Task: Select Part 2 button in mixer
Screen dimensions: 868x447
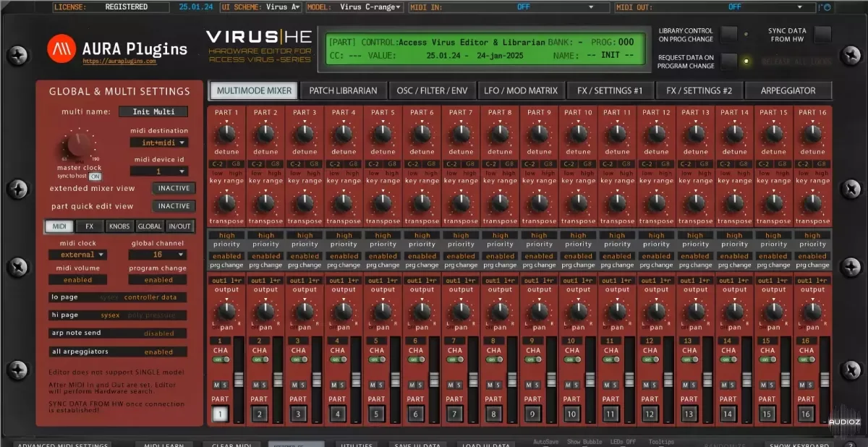Action: (x=260, y=414)
